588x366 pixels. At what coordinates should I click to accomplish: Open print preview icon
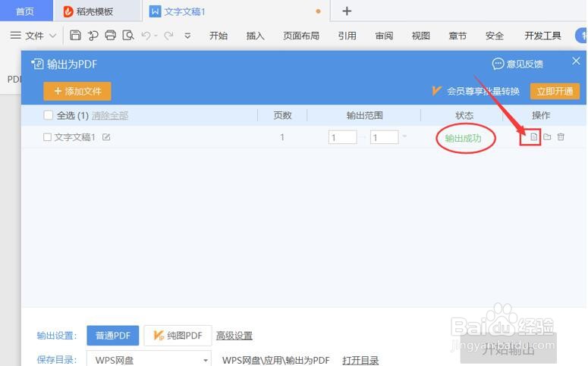click(128, 36)
